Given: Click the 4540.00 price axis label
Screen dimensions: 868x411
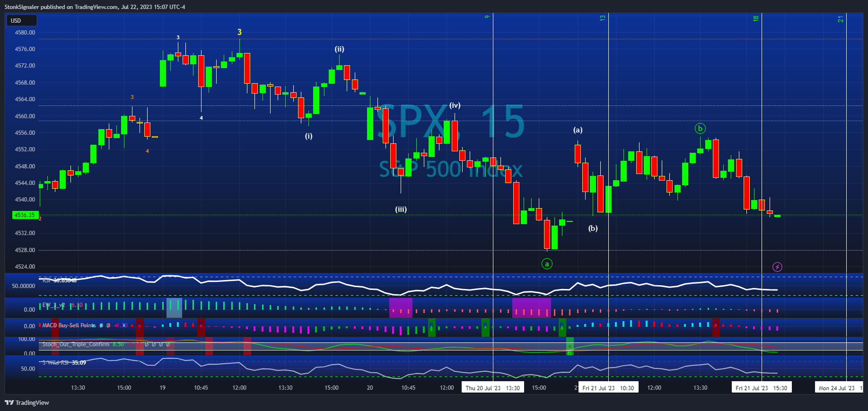Looking at the screenshot, I should tap(25, 200).
